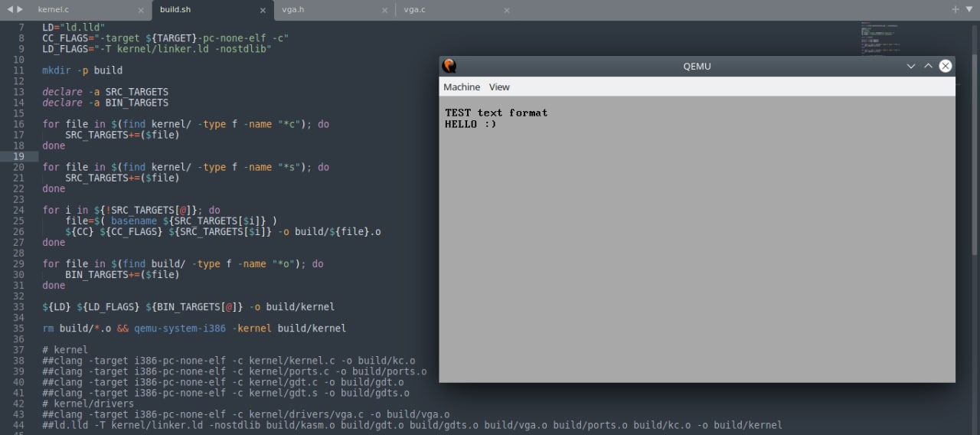Viewport: 980px width, 435px height.
Task: Click the LD_FLAGS assignment line
Action: point(157,49)
